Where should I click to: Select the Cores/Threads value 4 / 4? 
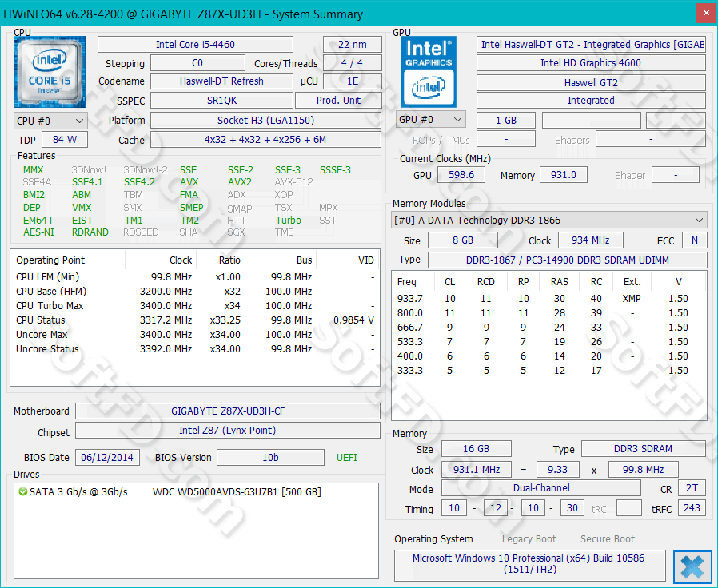[x=352, y=63]
